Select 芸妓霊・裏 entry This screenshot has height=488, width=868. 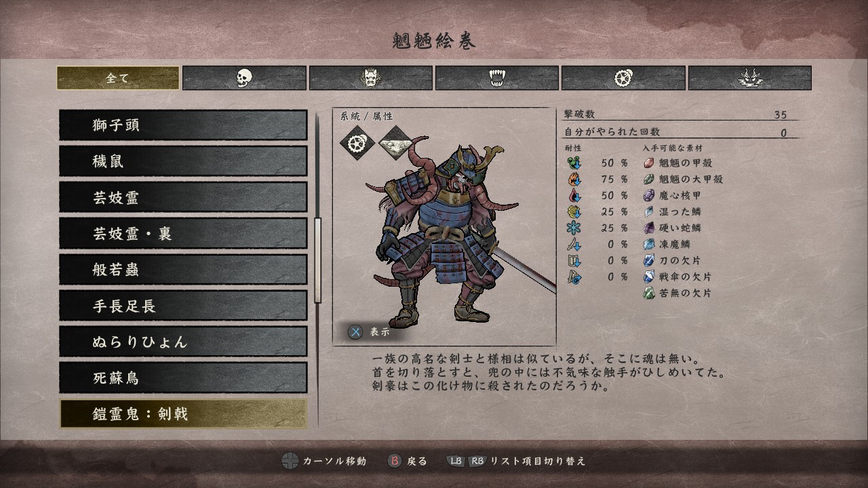coord(183,233)
